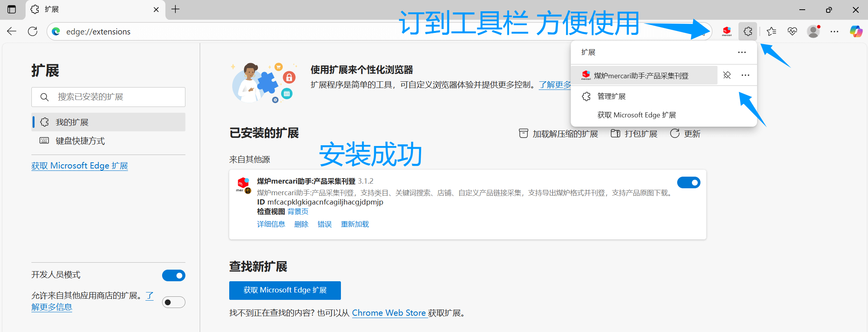Image resolution: width=868 pixels, height=332 pixels.
Task: Click 更新 to update extensions
Action: (685, 134)
